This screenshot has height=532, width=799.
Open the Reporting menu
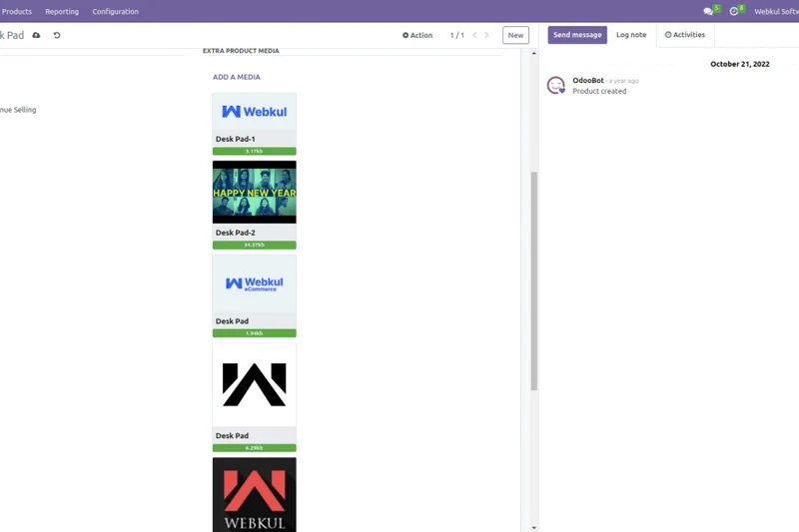(62, 11)
